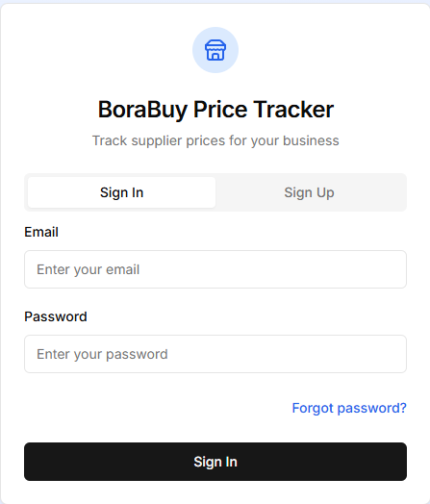Follow the blue password recovery link
Viewport: 430px width, 504px height.
coord(349,408)
